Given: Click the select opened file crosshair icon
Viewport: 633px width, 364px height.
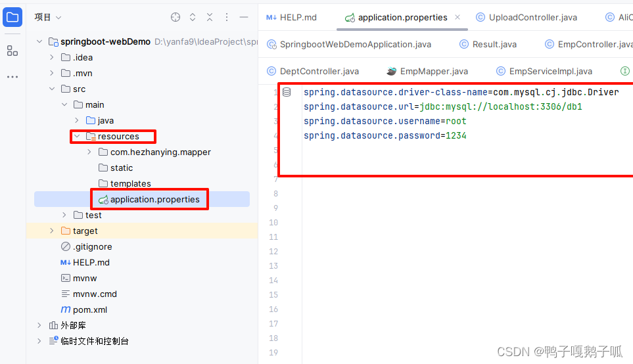Looking at the screenshot, I should click(x=176, y=17).
